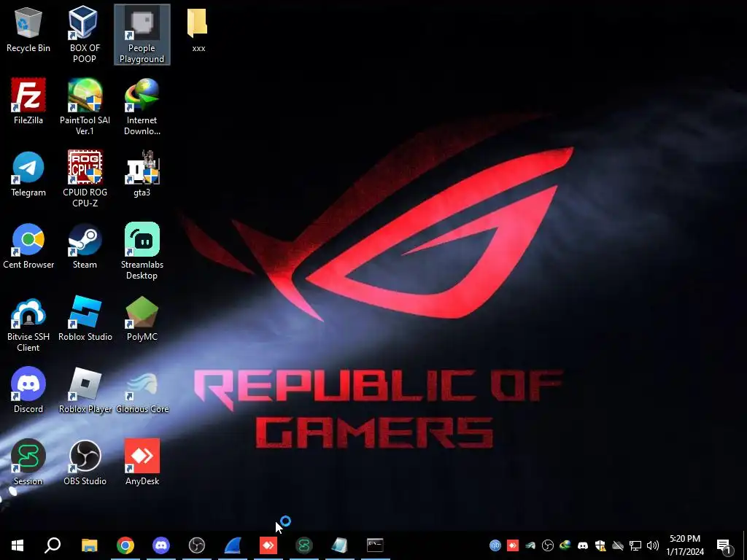747x560 pixels.
Task: Select the Telegram desktop shortcut
Action: click(28, 174)
